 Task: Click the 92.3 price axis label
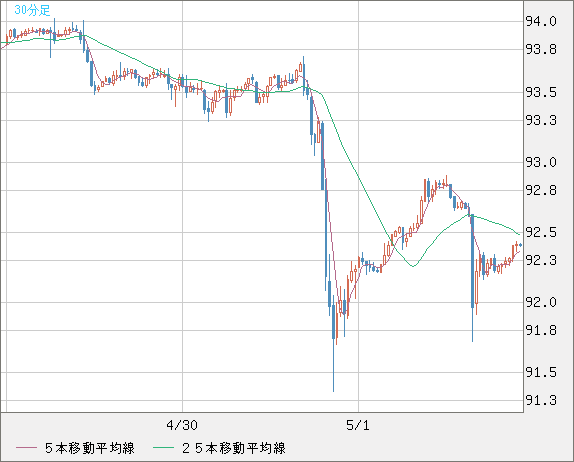pos(541,260)
